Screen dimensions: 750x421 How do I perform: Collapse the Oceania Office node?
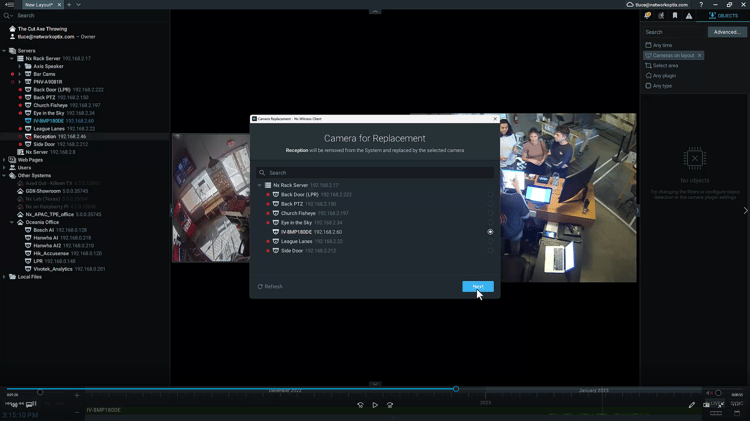(x=12, y=222)
